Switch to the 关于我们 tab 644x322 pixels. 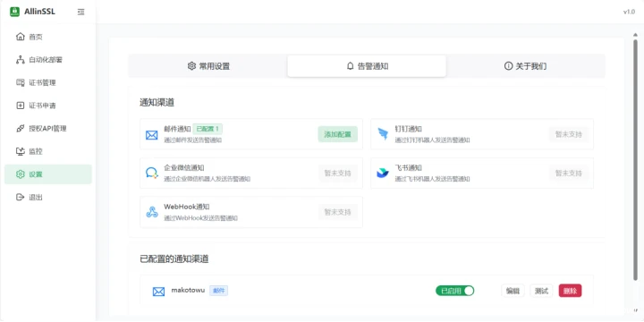tap(525, 66)
